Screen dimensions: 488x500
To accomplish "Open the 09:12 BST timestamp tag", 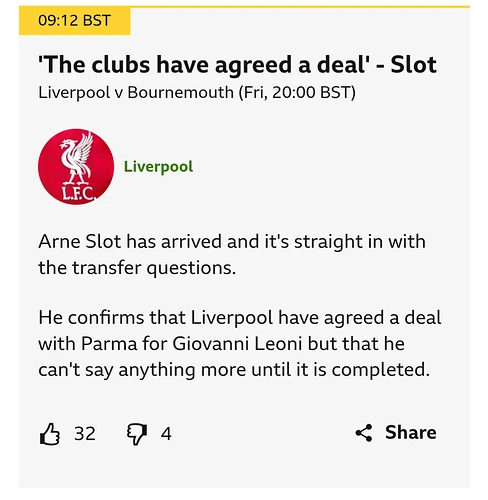I will point(74,21).
